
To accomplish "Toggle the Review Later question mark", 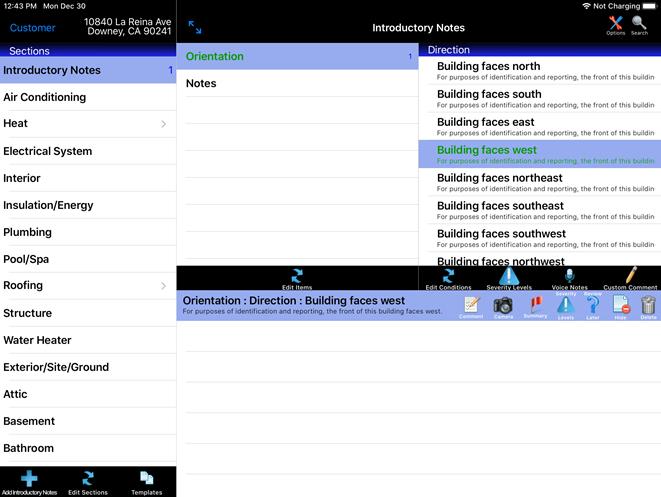I will (x=593, y=306).
